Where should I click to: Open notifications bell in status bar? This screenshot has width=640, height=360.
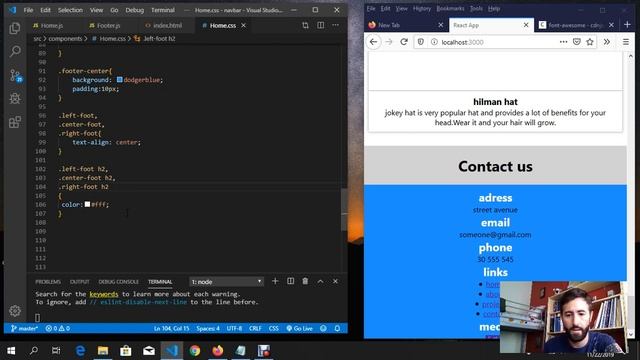coord(337,328)
